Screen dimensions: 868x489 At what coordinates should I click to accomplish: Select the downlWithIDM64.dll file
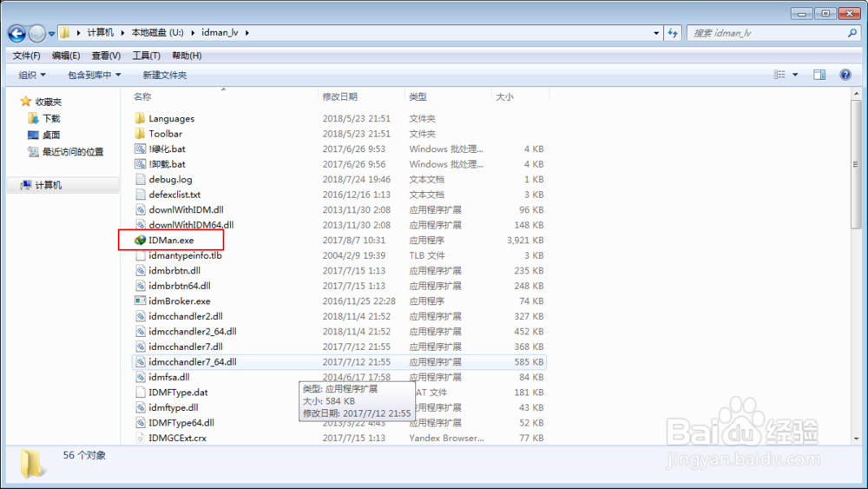(191, 225)
